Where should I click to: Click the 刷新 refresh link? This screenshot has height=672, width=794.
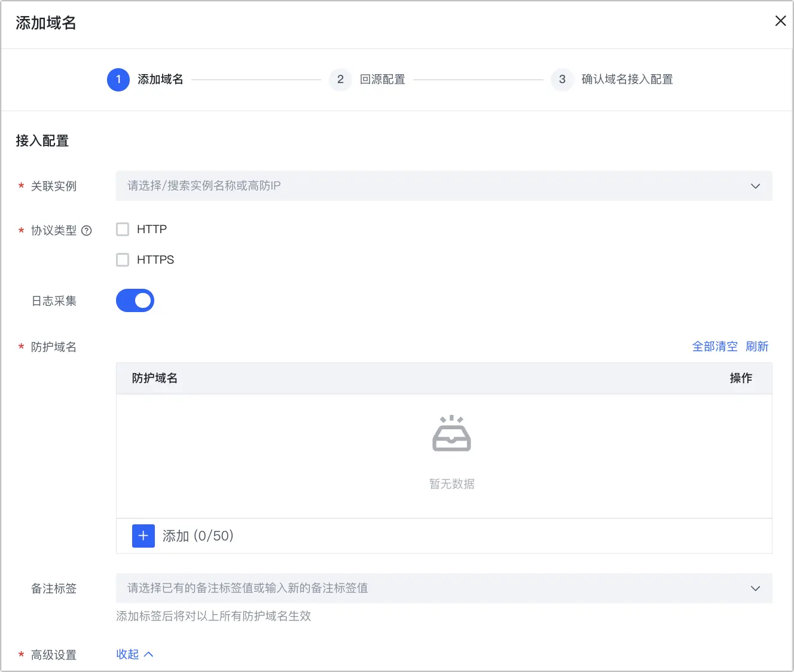757,347
